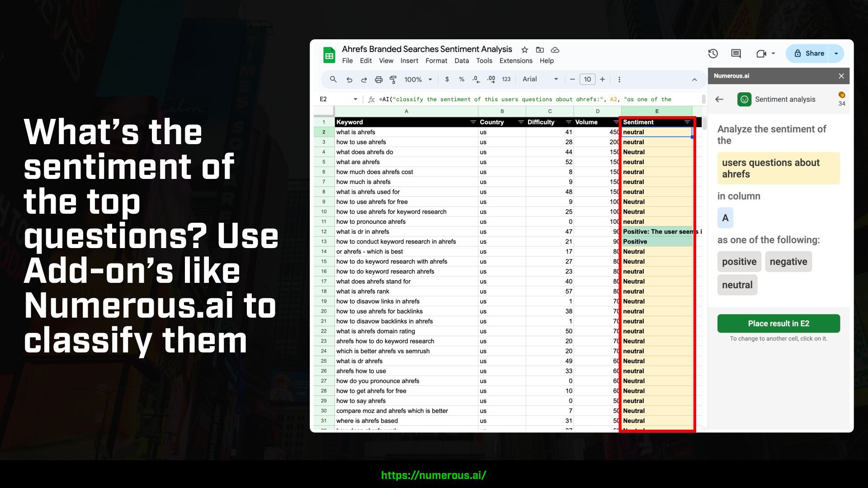Open version history clock icon

713,54
